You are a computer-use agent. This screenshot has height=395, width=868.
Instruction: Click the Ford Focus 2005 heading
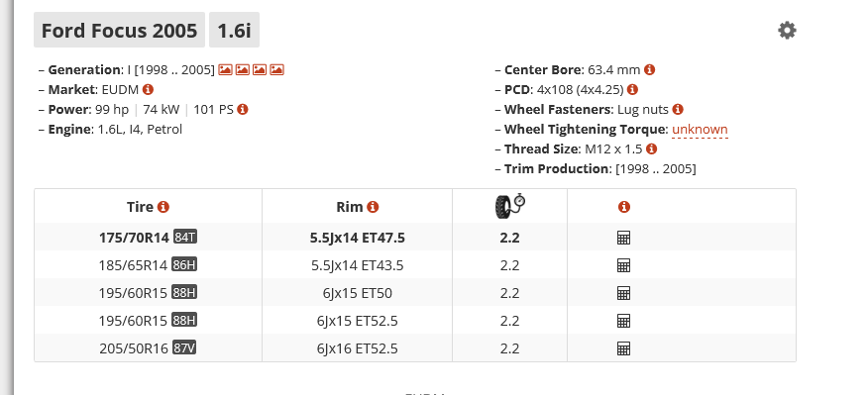tap(119, 30)
